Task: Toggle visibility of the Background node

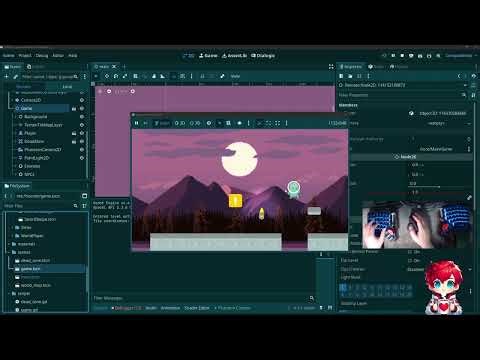Action: [x=82, y=117]
